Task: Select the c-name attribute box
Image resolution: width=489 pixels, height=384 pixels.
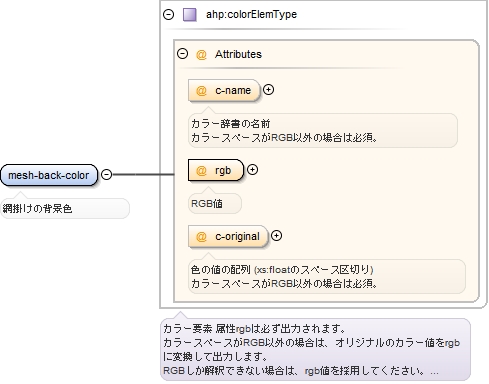Action: [x=224, y=90]
